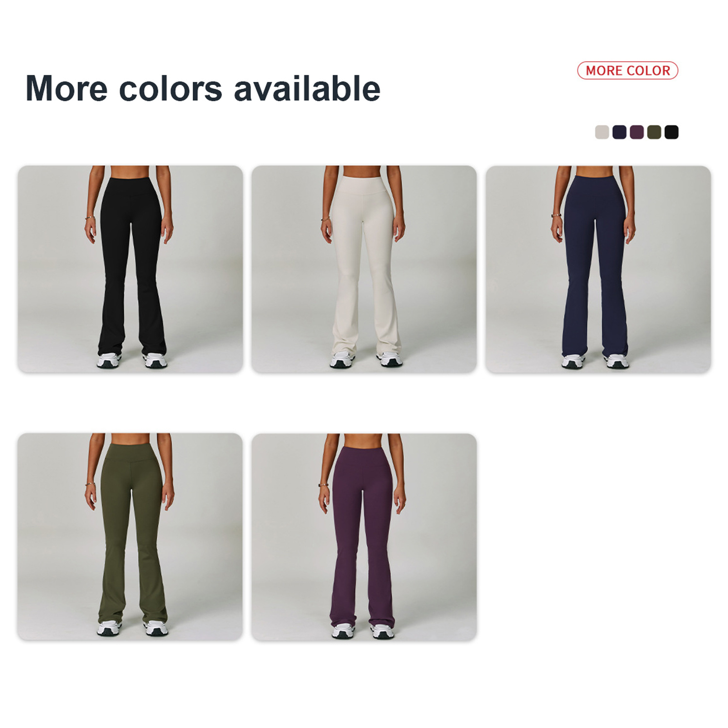Click sneakers in the purple pants photo

coord(363,630)
